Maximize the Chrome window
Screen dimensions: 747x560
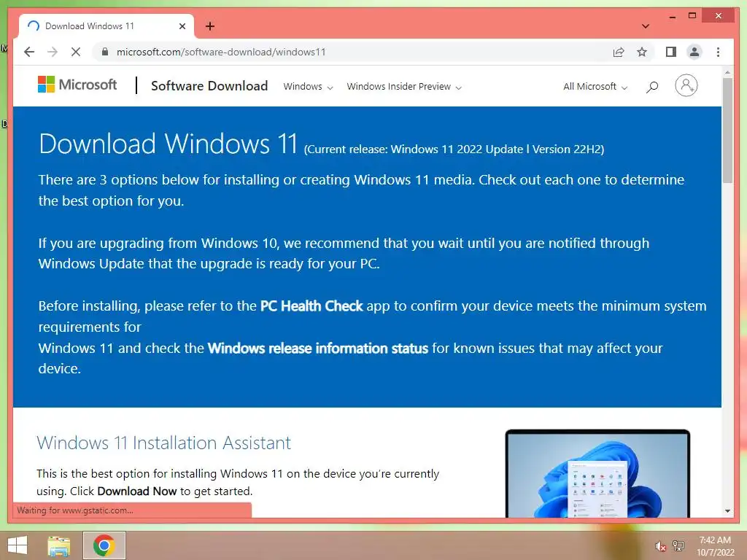pos(692,16)
